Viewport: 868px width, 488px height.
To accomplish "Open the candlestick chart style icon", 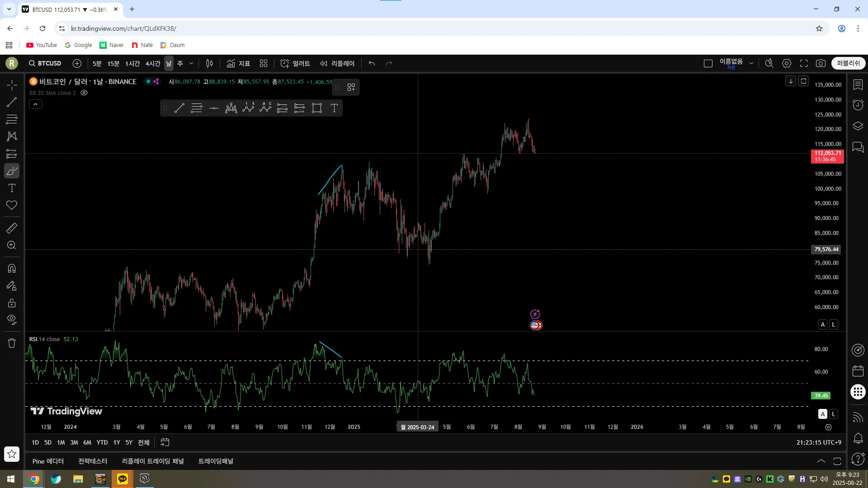I will 209,63.
